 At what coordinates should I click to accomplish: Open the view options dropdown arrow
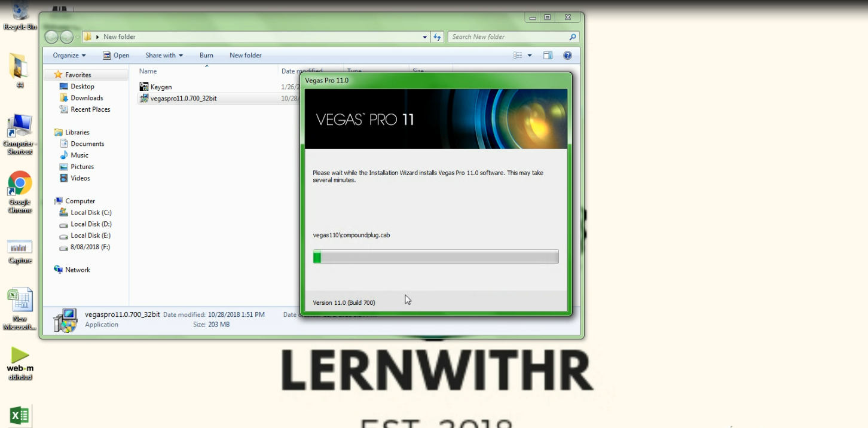click(530, 56)
